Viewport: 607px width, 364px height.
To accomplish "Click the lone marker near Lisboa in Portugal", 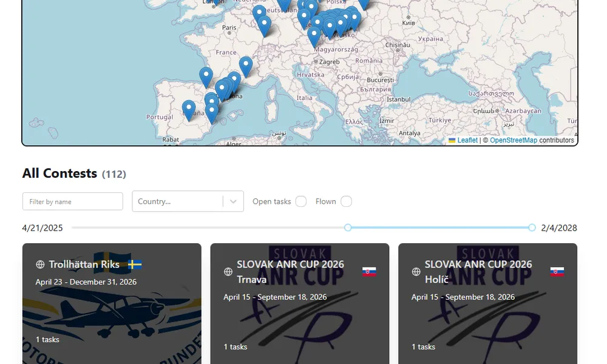I will coord(188,106).
